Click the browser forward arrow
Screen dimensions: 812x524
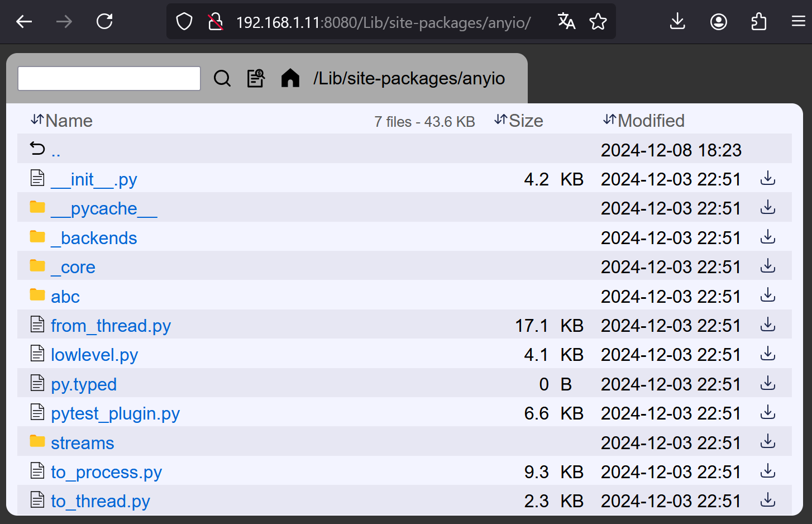click(x=64, y=22)
